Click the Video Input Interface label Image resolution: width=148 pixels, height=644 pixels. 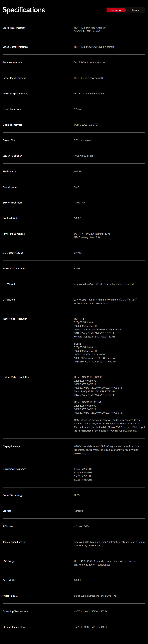[14, 28]
